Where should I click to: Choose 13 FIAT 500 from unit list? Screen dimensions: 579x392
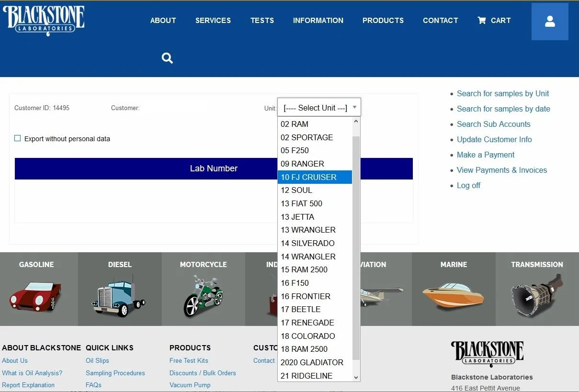pyautogui.click(x=315, y=203)
